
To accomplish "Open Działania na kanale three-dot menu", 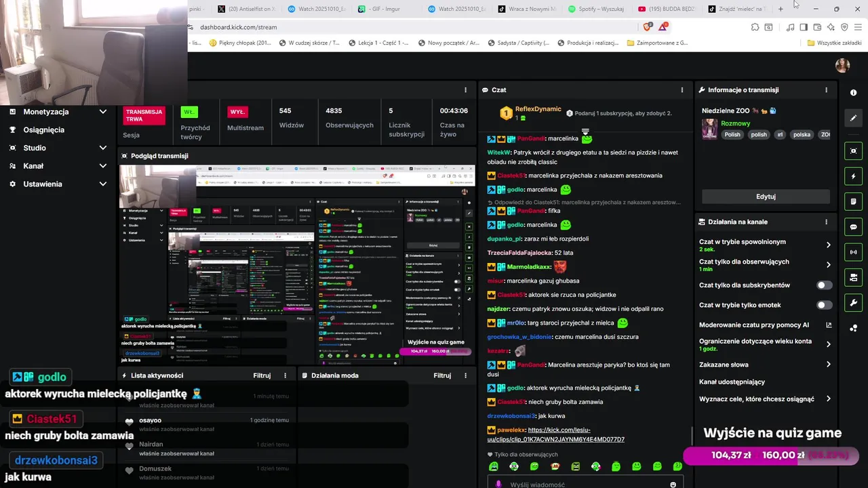I will coord(826,222).
